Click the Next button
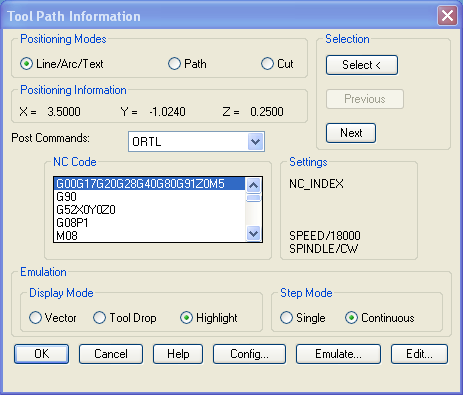 click(351, 133)
